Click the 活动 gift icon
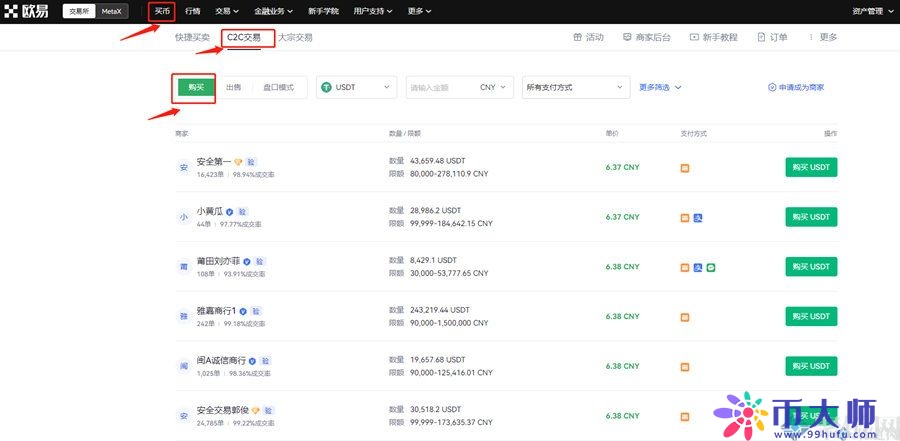 point(577,37)
